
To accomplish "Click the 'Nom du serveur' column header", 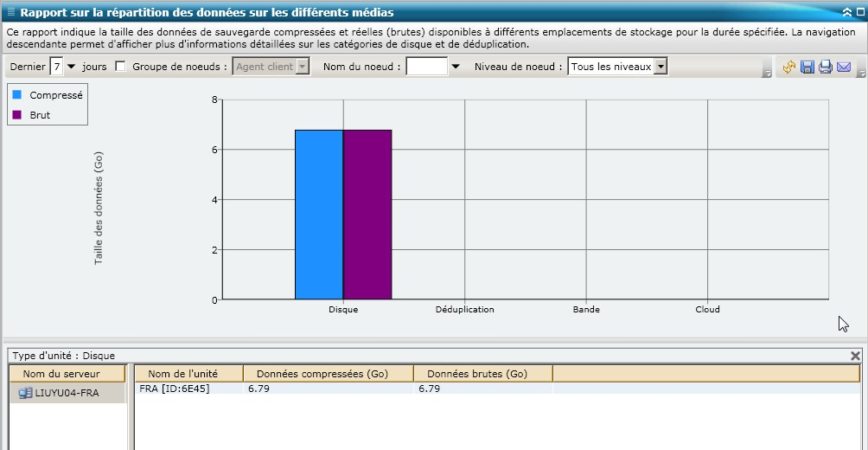I will pyautogui.click(x=67, y=374).
